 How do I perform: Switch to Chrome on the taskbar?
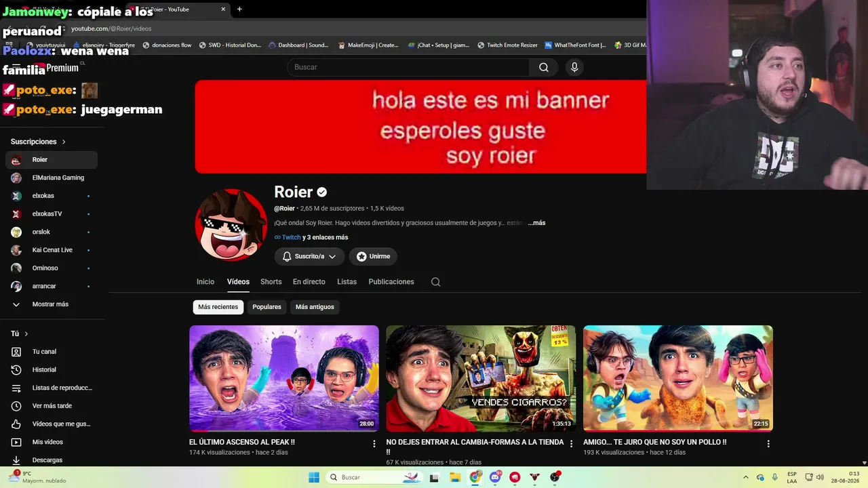click(475, 477)
